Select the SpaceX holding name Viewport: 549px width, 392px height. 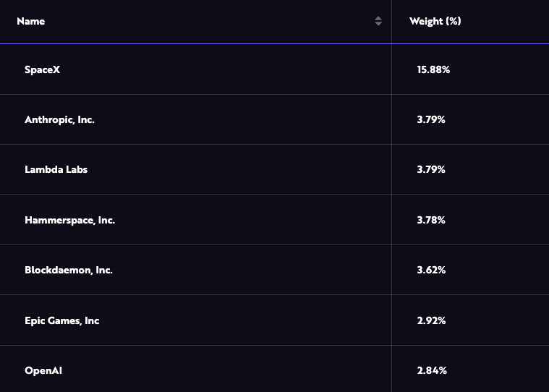pyautogui.click(x=42, y=69)
